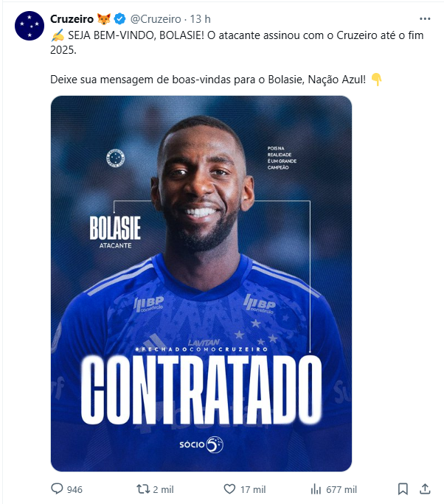The width and height of the screenshot is (444, 504).
Task: Click the fox emoji next to Cruzeiro
Action: (x=104, y=19)
